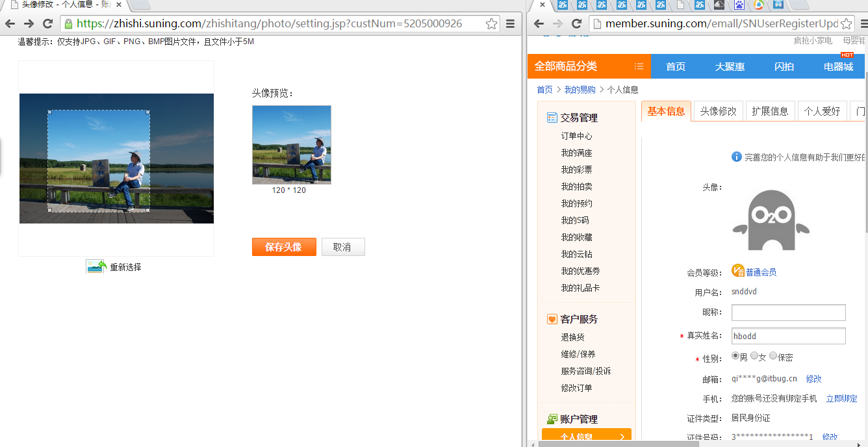Reload the left zhishi.suning.com page
This screenshot has width=868, height=447.
coord(47,23)
